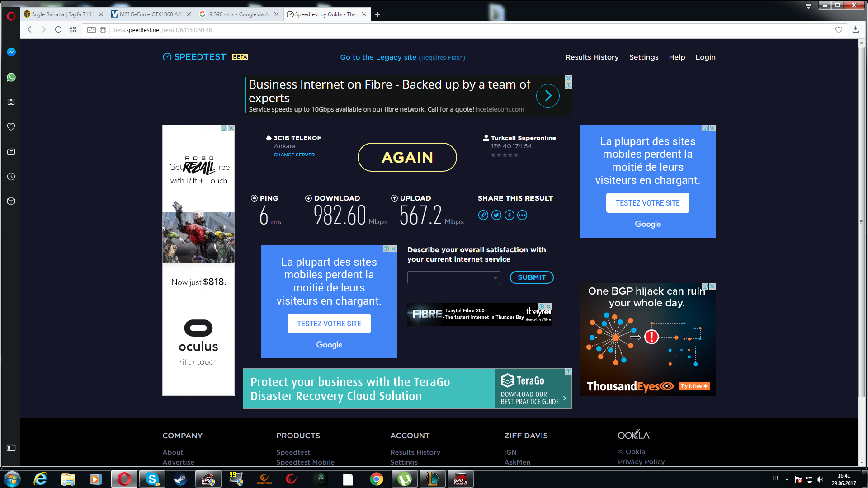Open the satisfaction rating dropdown
The width and height of the screenshot is (868, 488).
tap(454, 277)
